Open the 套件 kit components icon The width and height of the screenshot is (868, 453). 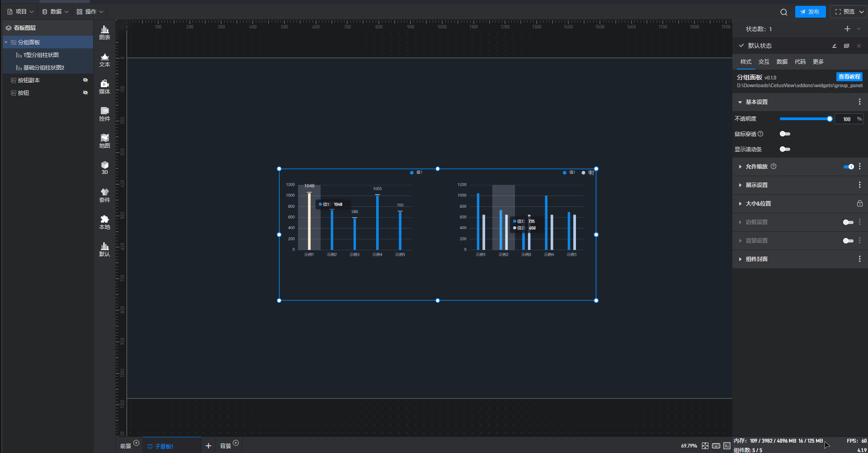pyautogui.click(x=104, y=195)
